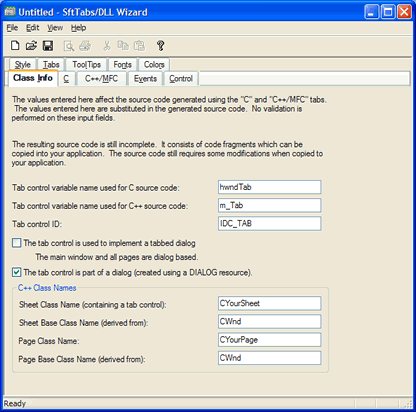Click the Help question mark icon
This screenshot has height=412, width=416.
click(160, 46)
